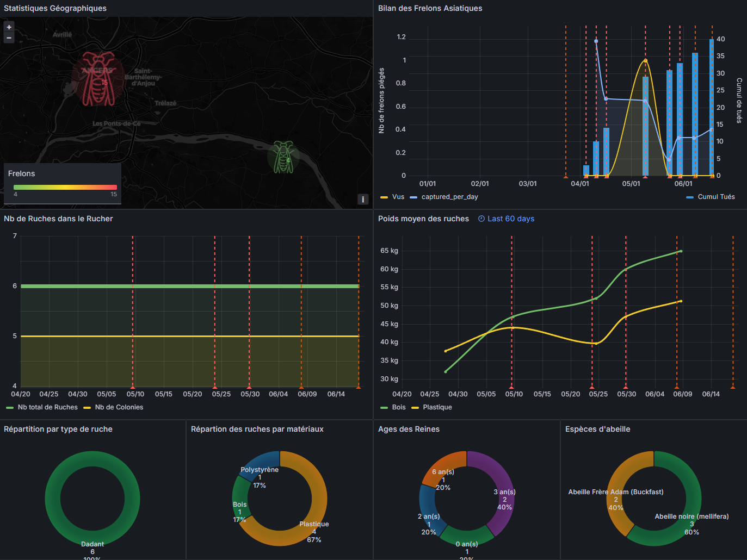The image size is (747, 560).
Task: Click the green hornet map marker
Action: [x=283, y=158]
